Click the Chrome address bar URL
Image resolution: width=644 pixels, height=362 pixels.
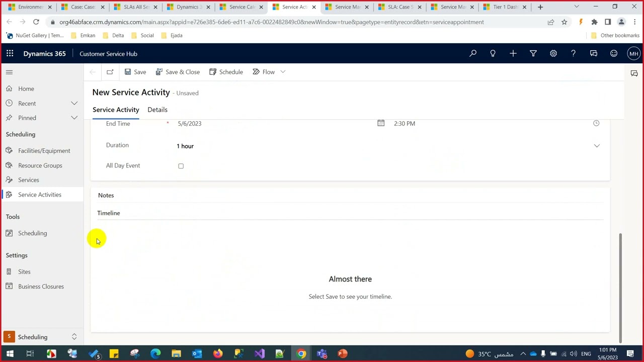coord(272,22)
